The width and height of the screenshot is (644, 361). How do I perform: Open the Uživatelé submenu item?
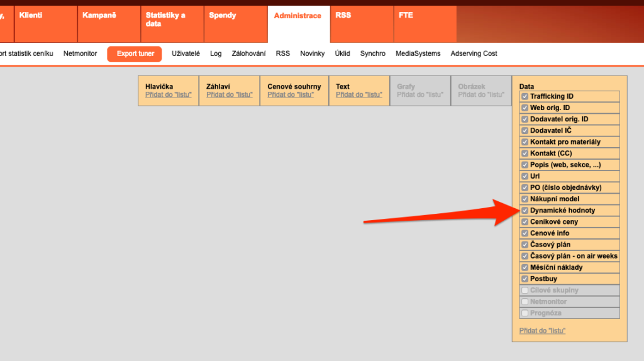(186, 54)
